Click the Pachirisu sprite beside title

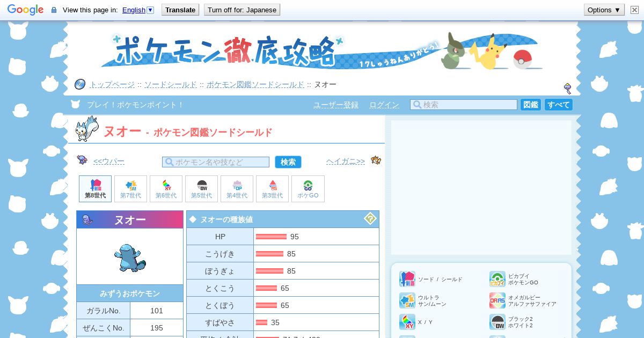click(x=87, y=129)
